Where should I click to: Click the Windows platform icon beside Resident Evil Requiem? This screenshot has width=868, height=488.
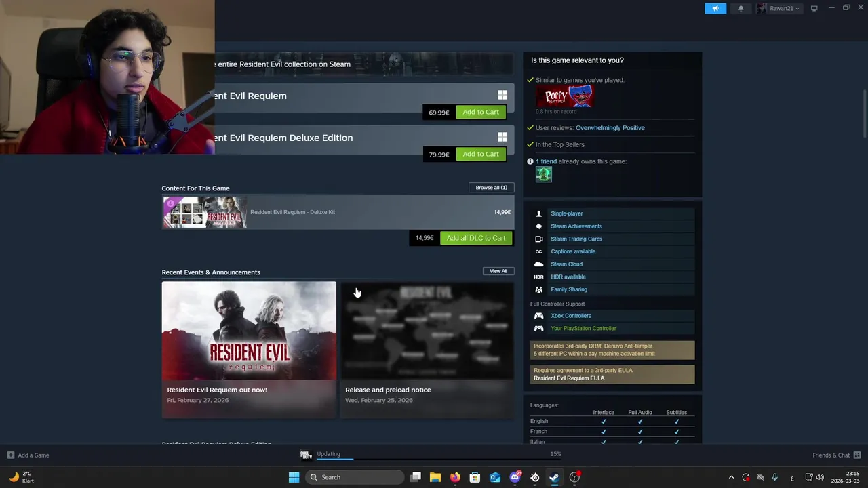point(502,96)
